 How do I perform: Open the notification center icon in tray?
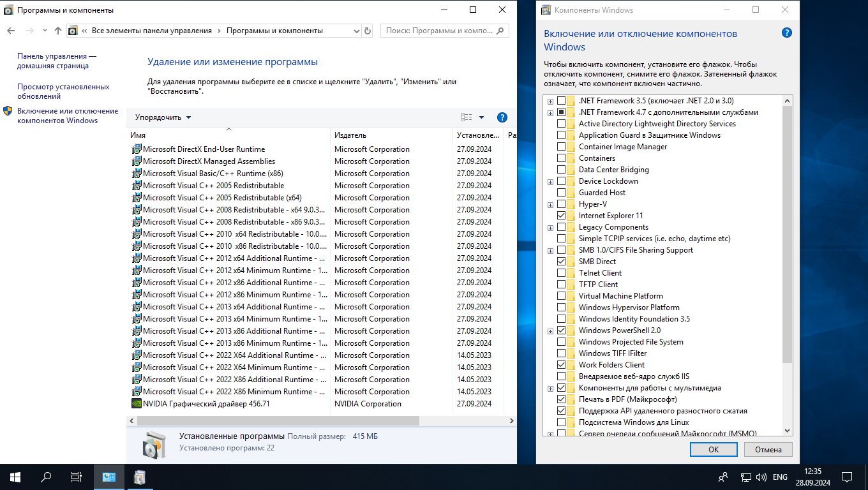pyautogui.click(x=846, y=477)
